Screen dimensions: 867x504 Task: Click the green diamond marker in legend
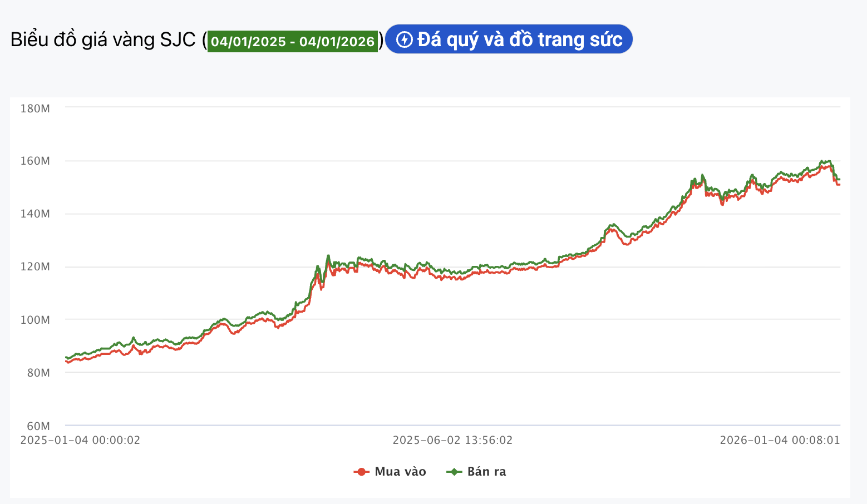point(454,472)
